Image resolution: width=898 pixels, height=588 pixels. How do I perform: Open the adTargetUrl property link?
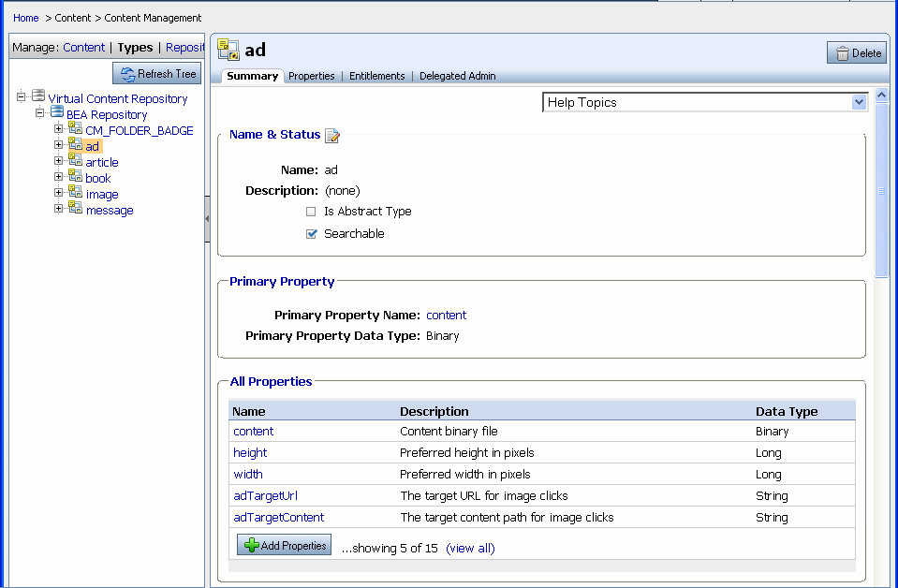pyautogui.click(x=265, y=496)
